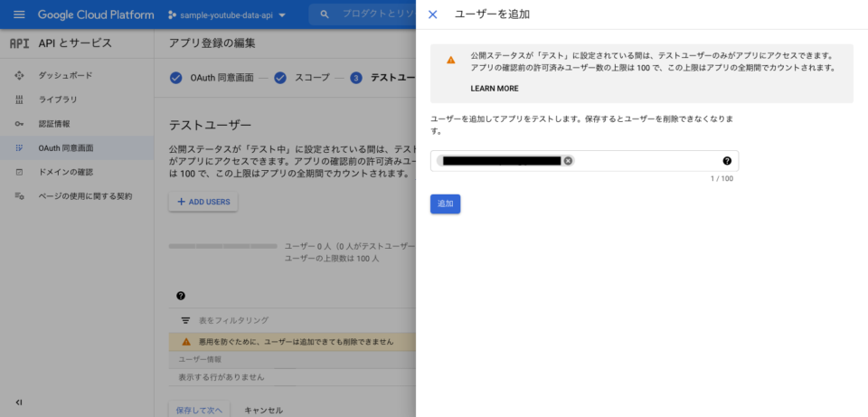Click the アプリ登録の編集 page title
The image size is (868, 417).
tap(212, 43)
